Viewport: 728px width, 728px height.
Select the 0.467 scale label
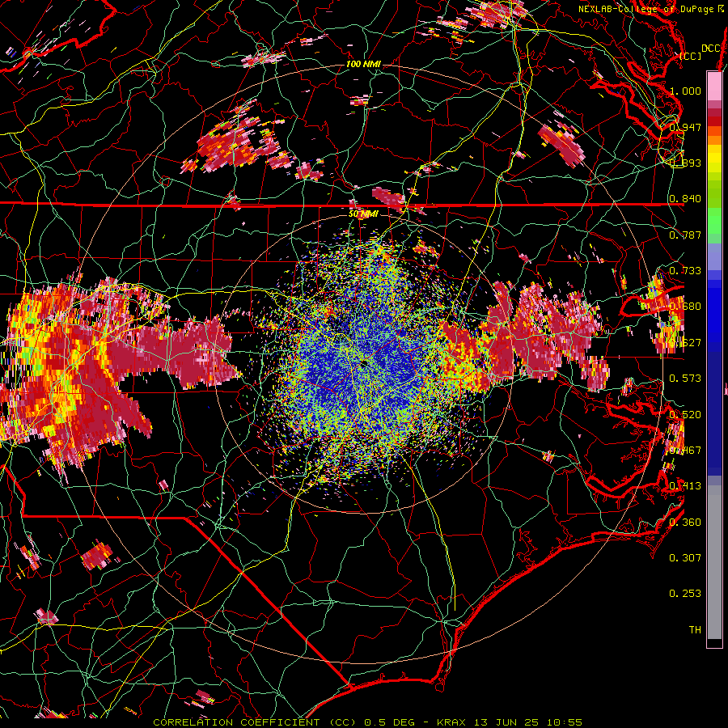685,451
